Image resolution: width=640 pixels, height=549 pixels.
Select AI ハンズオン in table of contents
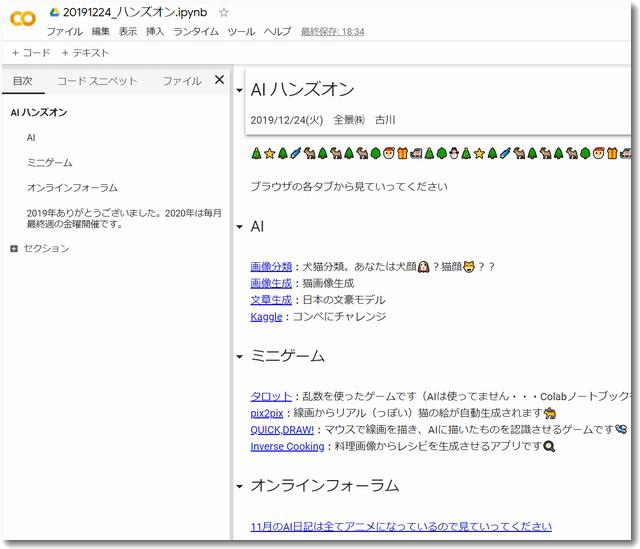pos(39,113)
